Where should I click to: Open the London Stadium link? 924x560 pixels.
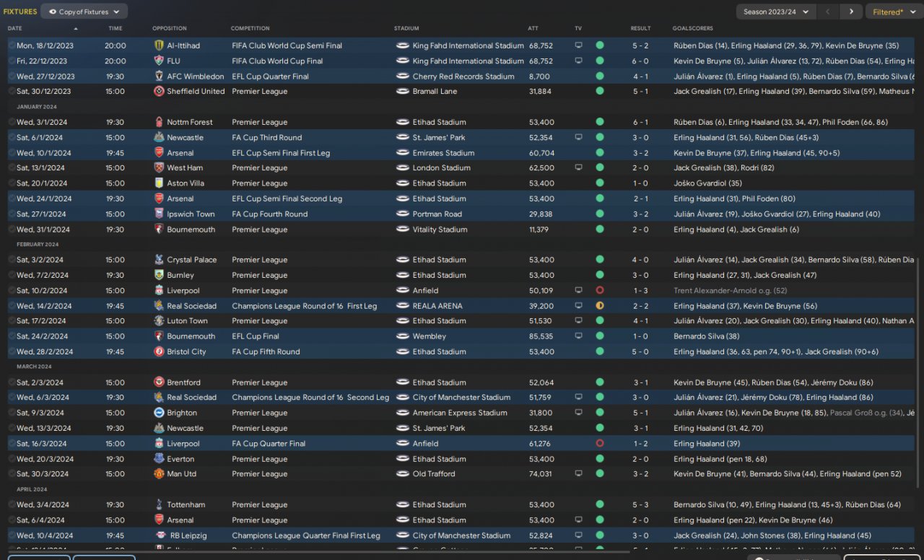pyautogui.click(x=442, y=168)
